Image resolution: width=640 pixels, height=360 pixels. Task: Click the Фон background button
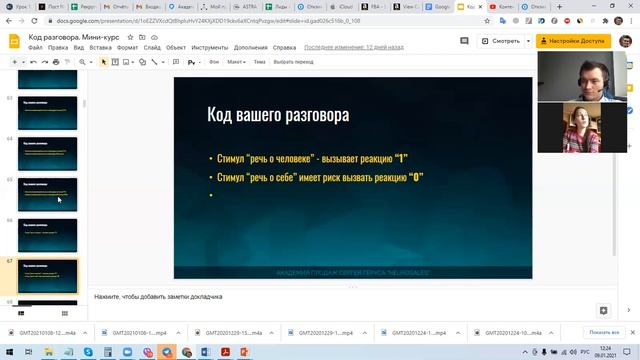[214, 62]
